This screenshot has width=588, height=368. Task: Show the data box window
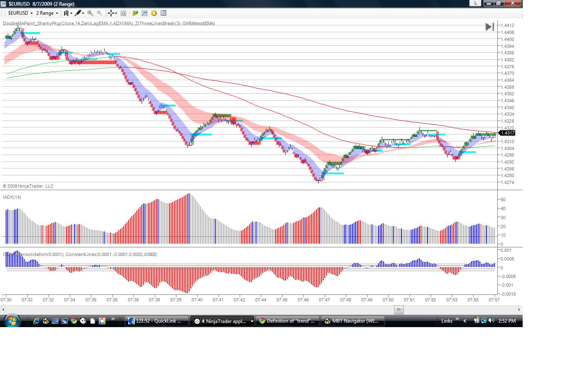click(163, 13)
